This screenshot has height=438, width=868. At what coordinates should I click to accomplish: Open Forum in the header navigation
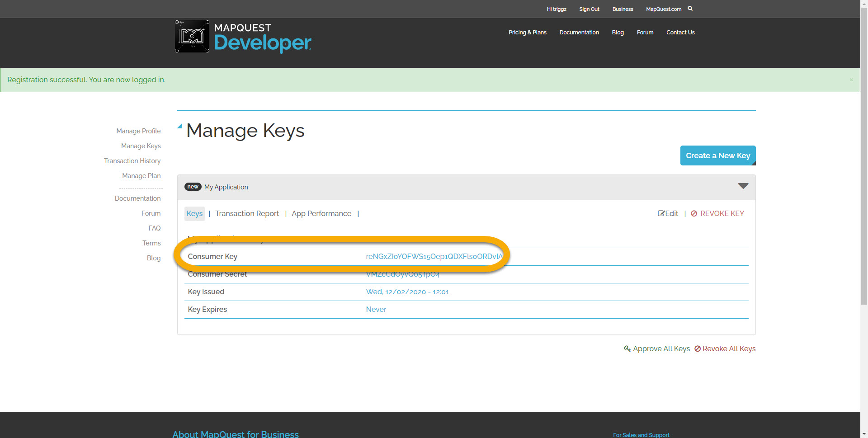point(645,33)
